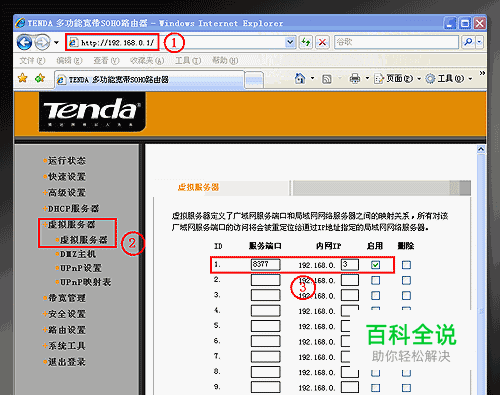Expand the address bar history dropdown
Viewport: 500px width, 395px height.
290,42
